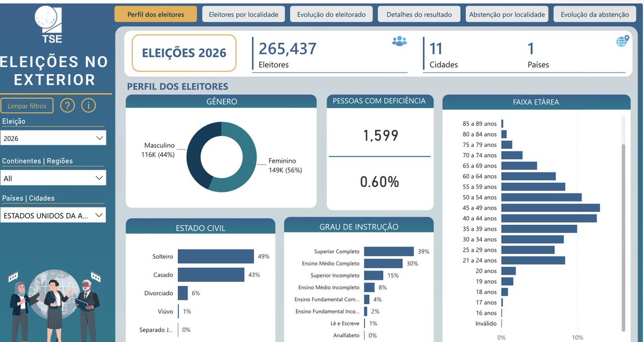Open the Eleição dropdown showing 2026
Image resolution: width=644 pixels, height=342 pixels.
[x=53, y=138]
